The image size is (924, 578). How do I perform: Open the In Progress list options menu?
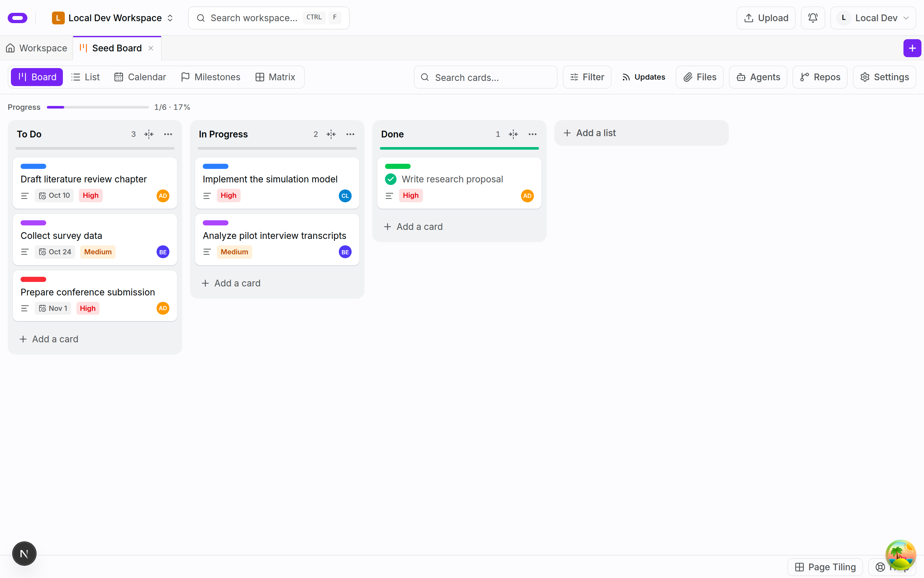point(350,134)
